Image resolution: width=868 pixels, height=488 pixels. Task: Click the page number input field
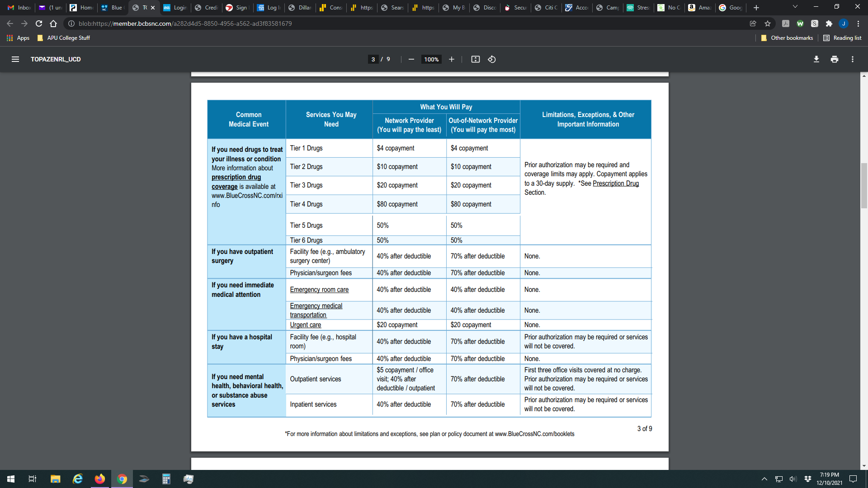pos(373,59)
